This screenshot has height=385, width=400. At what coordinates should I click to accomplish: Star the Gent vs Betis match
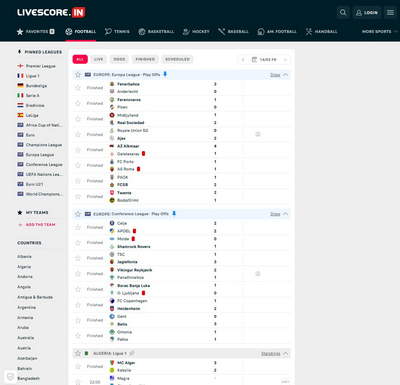click(x=78, y=320)
